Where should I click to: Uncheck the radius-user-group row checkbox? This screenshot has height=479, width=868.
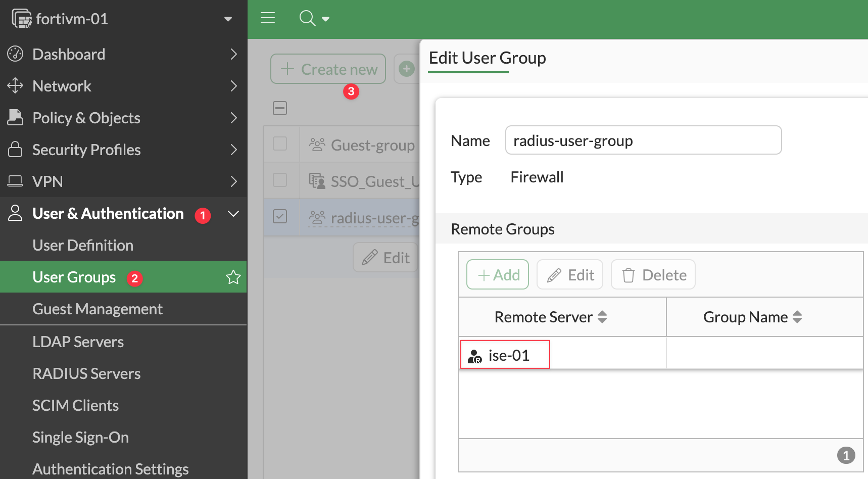point(280,217)
